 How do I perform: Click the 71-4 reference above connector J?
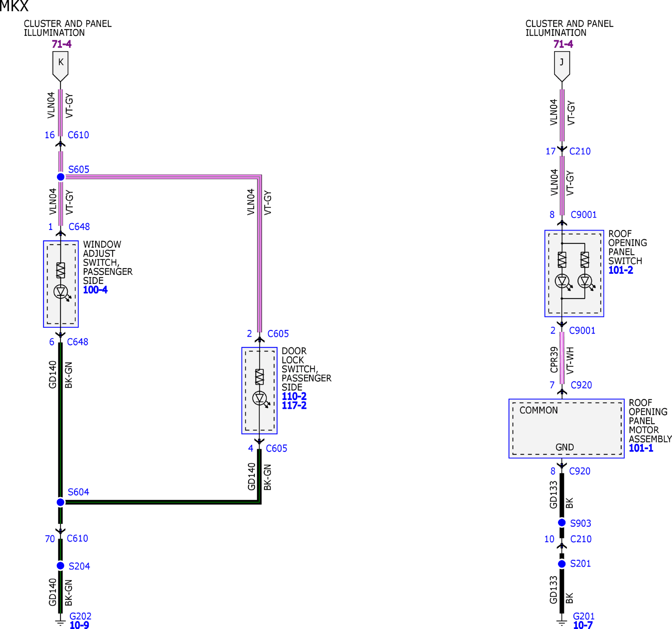pos(563,44)
